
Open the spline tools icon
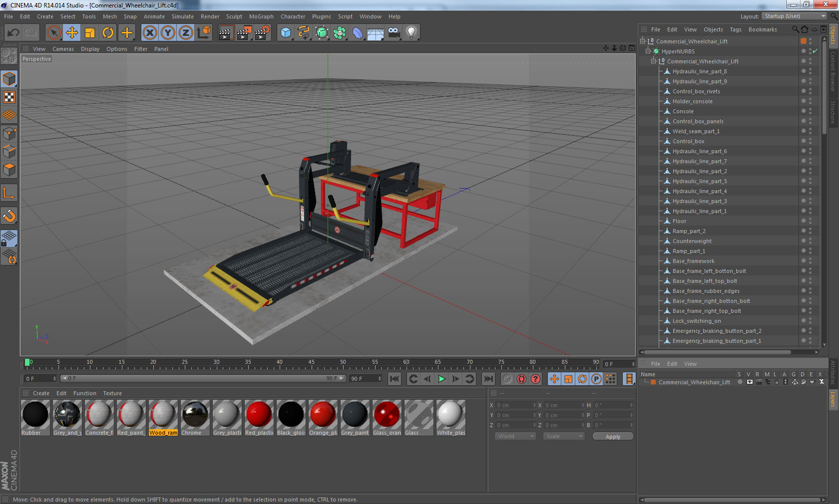coord(304,33)
